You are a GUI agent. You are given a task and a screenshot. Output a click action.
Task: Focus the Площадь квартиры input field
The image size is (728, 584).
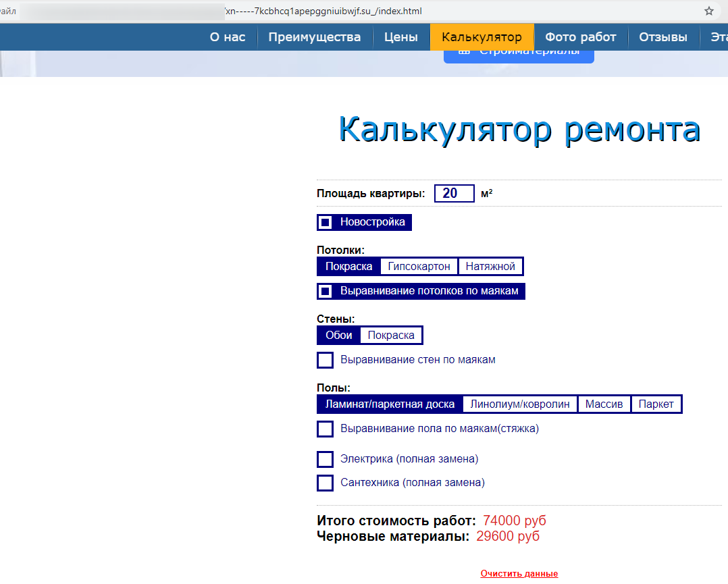[x=454, y=193]
